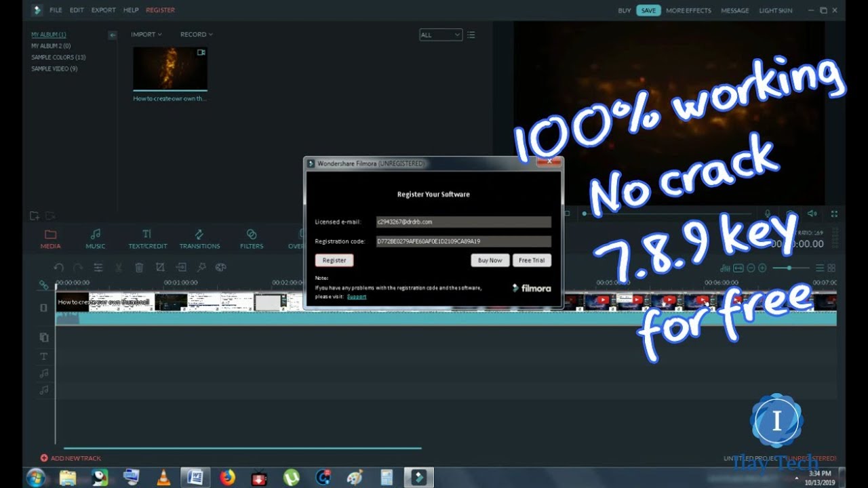Select My Album (1)
Viewport: 868px width, 488px height.
pos(48,35)
